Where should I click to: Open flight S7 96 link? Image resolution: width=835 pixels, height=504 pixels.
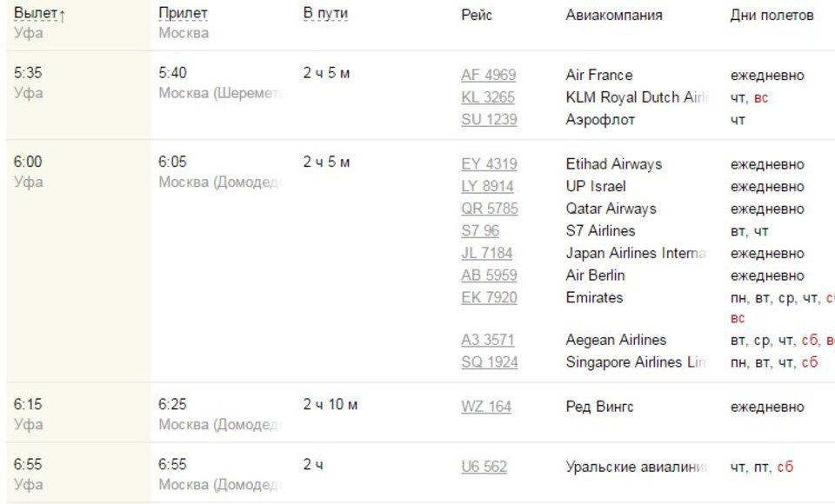click(x=480, y=231)
